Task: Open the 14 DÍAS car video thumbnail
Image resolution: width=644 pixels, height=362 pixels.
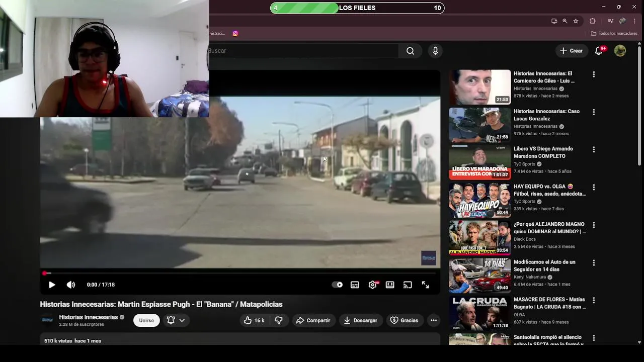Action: (x=479, y=276)
